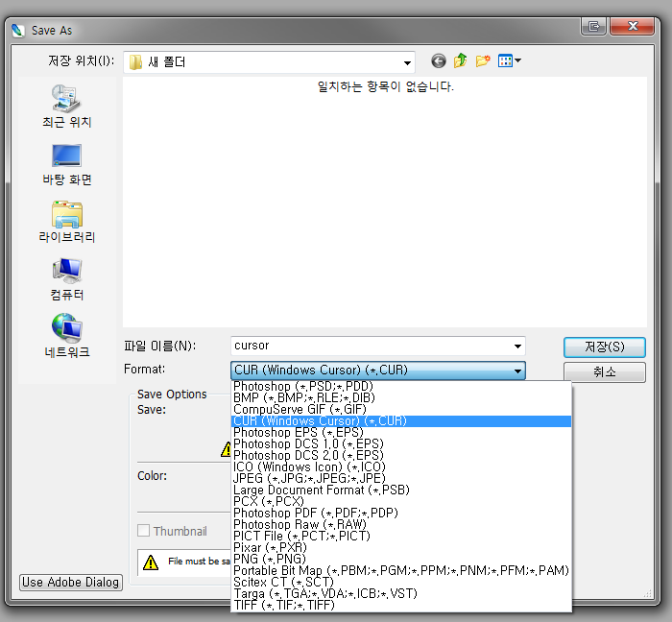Toggle the Thumbnail checkbox
This screenshot has width=672, height=622.
[144, 530]
